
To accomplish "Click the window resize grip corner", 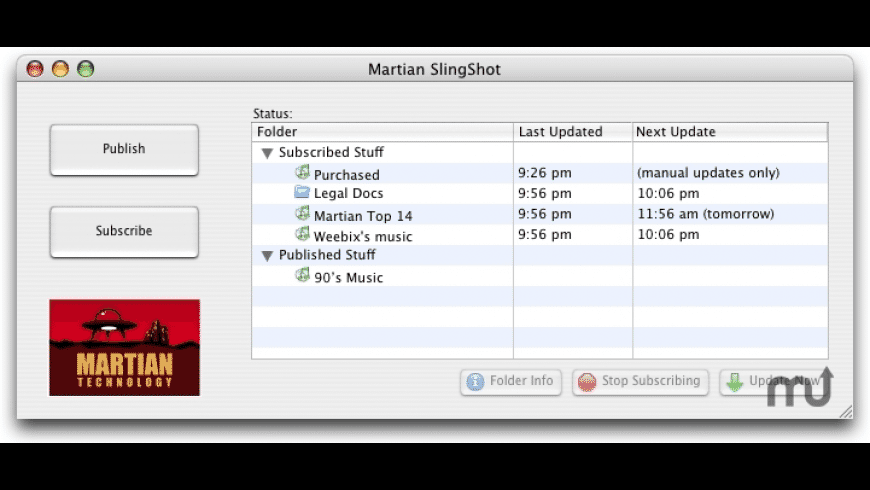I will [845, 411].
